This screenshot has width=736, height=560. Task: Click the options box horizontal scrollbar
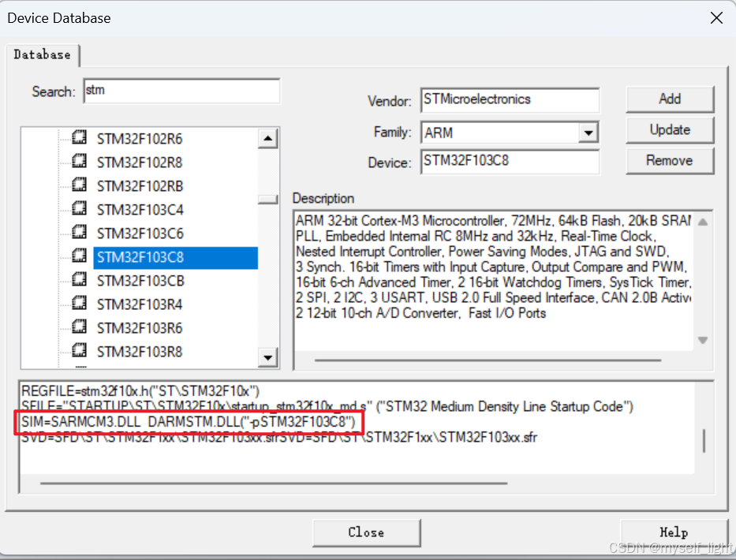point(274,483)
